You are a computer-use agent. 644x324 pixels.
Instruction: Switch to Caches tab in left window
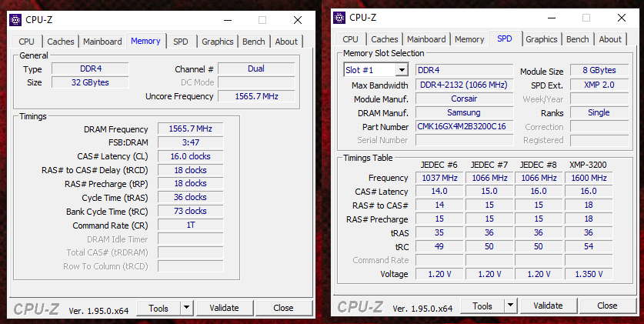60,42
